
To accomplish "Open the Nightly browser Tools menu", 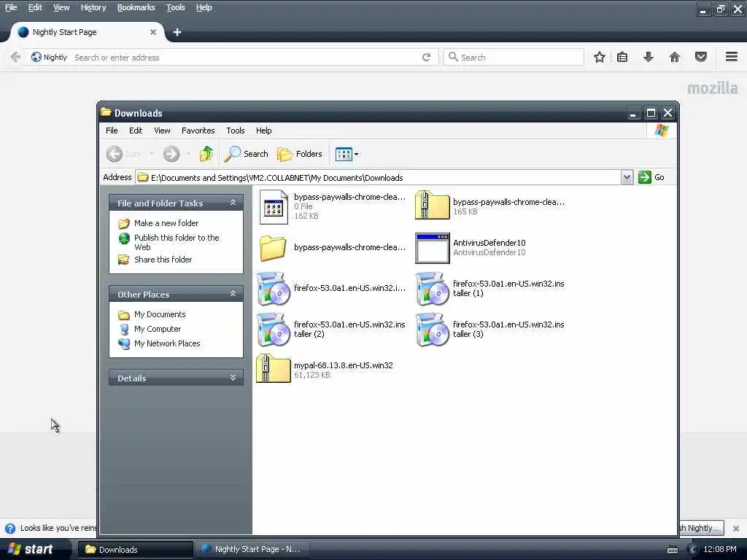I will coord(175,7).
